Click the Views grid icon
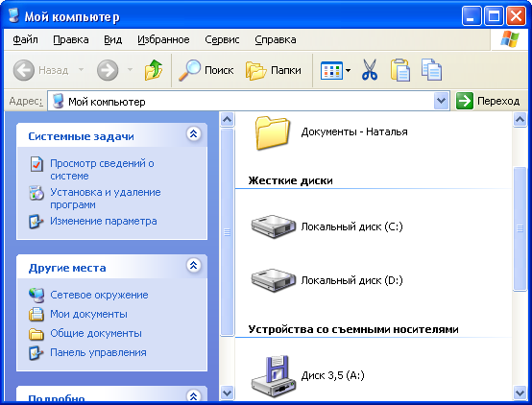 coord(331,71)
